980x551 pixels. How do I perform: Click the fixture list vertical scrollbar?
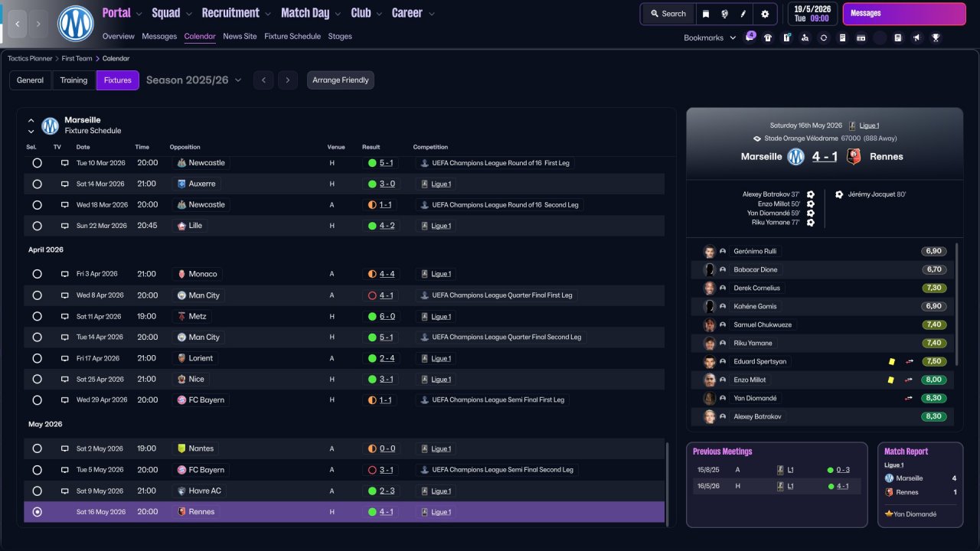click(x=668, y=484)
